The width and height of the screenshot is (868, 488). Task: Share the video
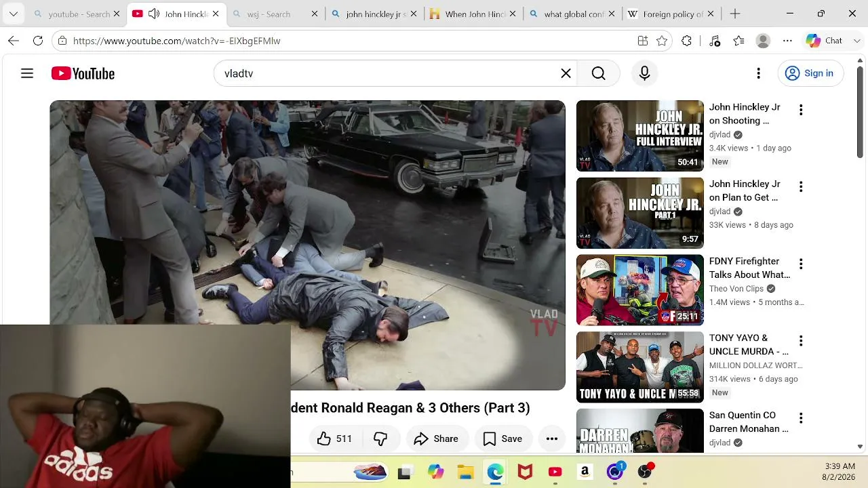[436, 439]
